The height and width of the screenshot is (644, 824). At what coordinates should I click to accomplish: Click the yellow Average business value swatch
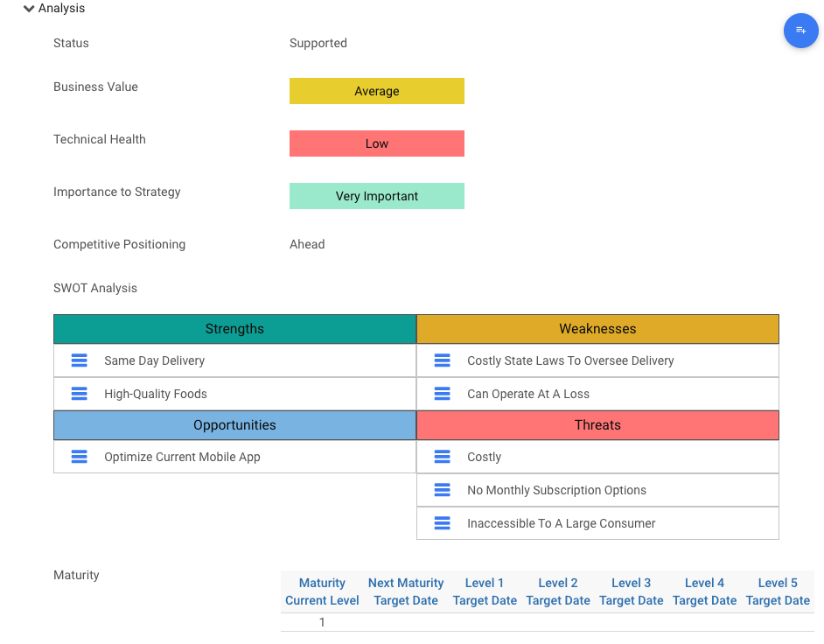click(x=376, y=91)
